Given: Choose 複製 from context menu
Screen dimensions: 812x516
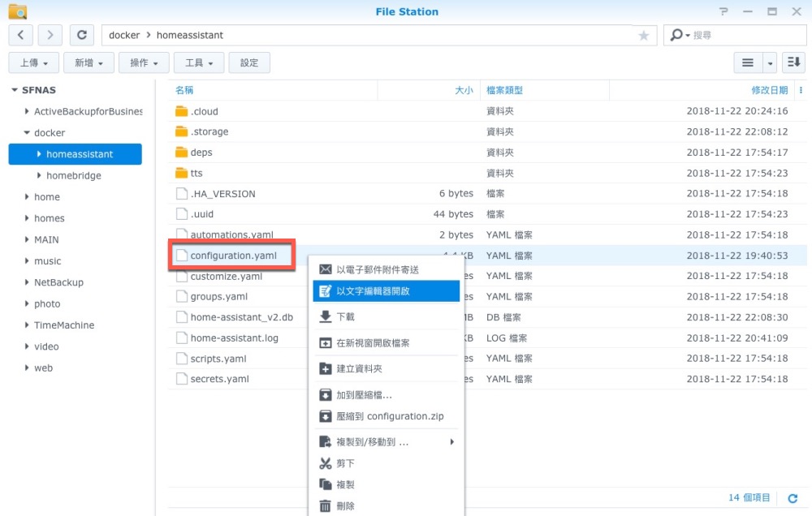Looking at the screenshot, I should coord(387,484).
